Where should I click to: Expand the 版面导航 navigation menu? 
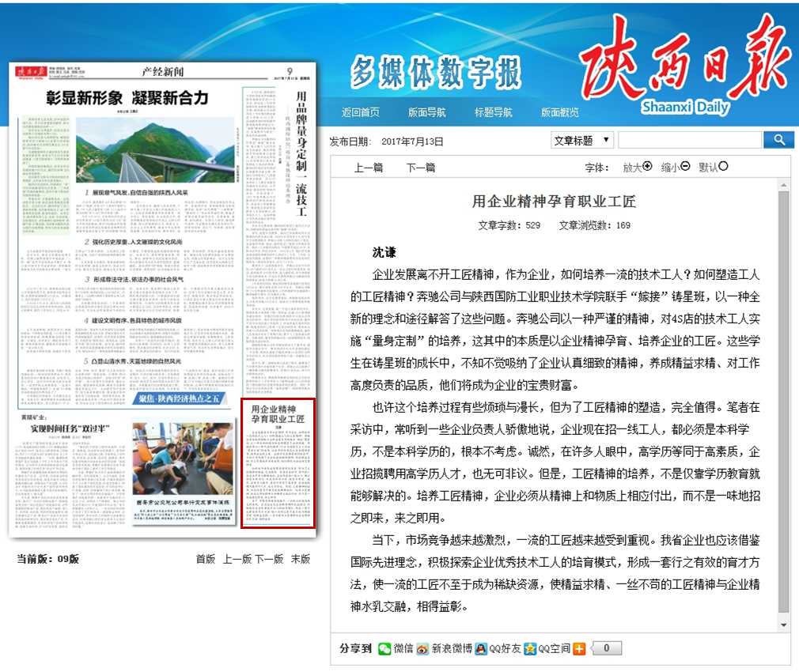click(428, 111)
